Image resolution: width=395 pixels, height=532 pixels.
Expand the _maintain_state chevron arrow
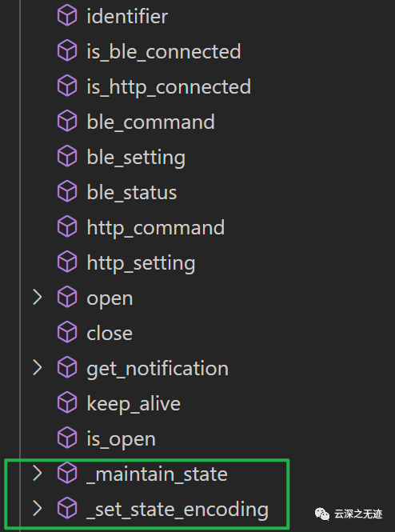pos(38,474)
